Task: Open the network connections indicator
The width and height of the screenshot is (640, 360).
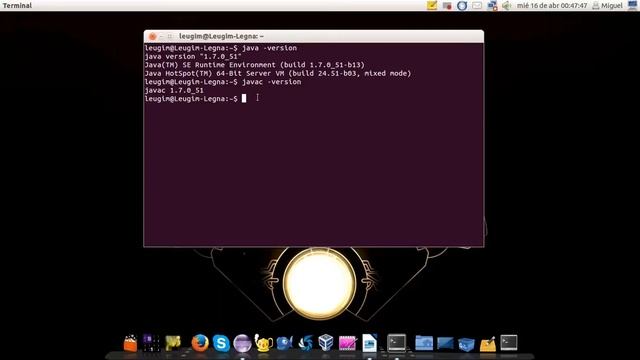Action: (x=492, y=6)
